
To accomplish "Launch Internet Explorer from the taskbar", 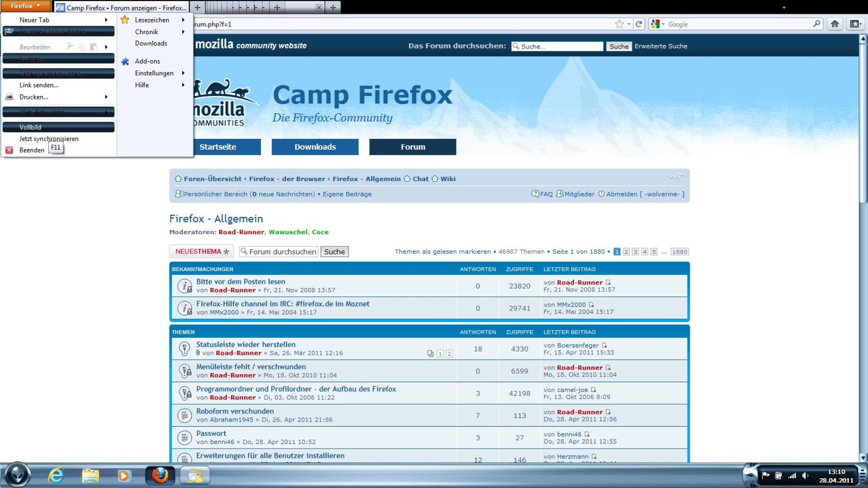I will pos(56,475).
